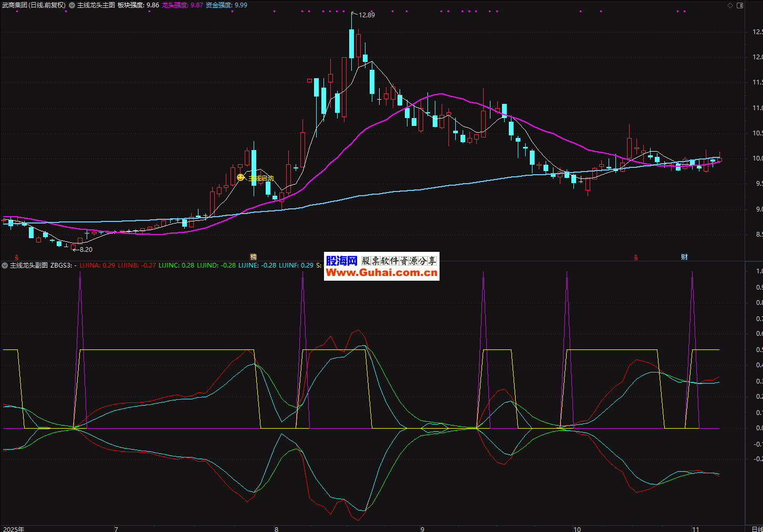Click the brown 榜 badge on the timeline
Image resolution: width=763 pixels, height=532 pixels.
click(x=254, y=257)
